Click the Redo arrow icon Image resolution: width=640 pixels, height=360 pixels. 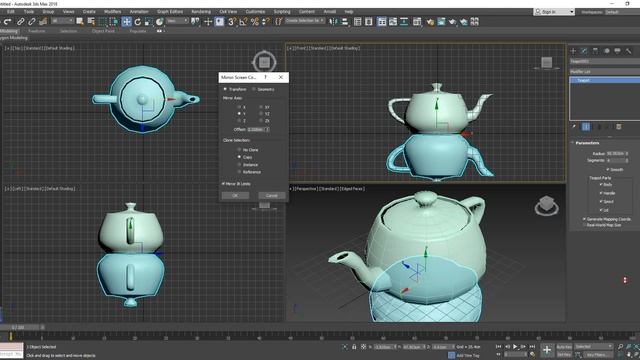coord(7,22)
